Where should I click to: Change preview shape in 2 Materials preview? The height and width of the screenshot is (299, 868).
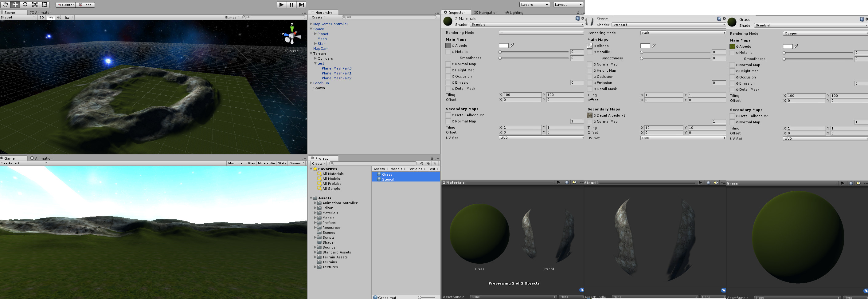point(567,182)
